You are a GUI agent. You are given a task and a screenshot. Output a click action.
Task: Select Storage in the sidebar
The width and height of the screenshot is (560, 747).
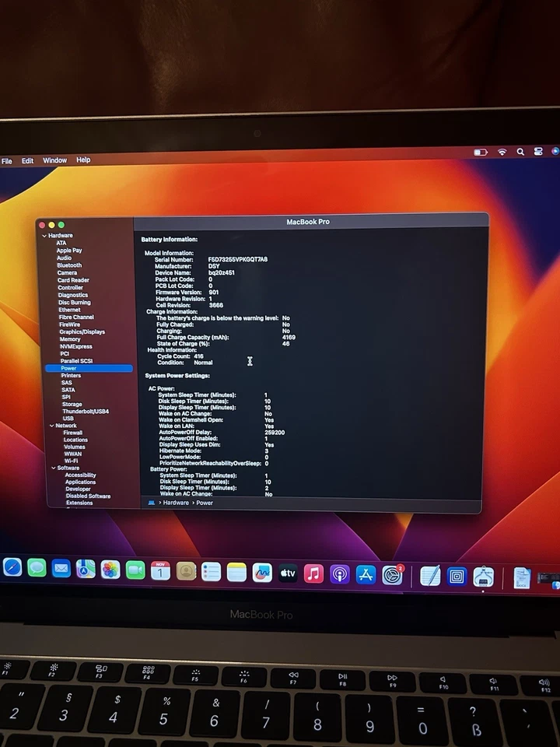tap(72, 404)
